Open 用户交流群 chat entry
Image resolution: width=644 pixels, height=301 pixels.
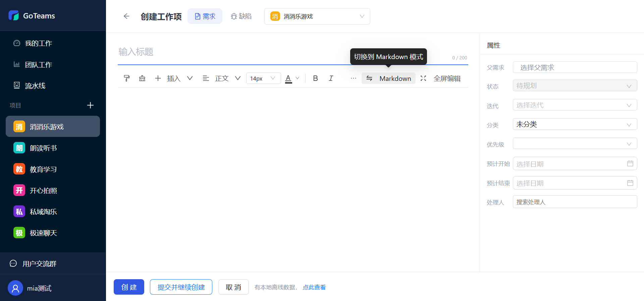tap(53, 263)
